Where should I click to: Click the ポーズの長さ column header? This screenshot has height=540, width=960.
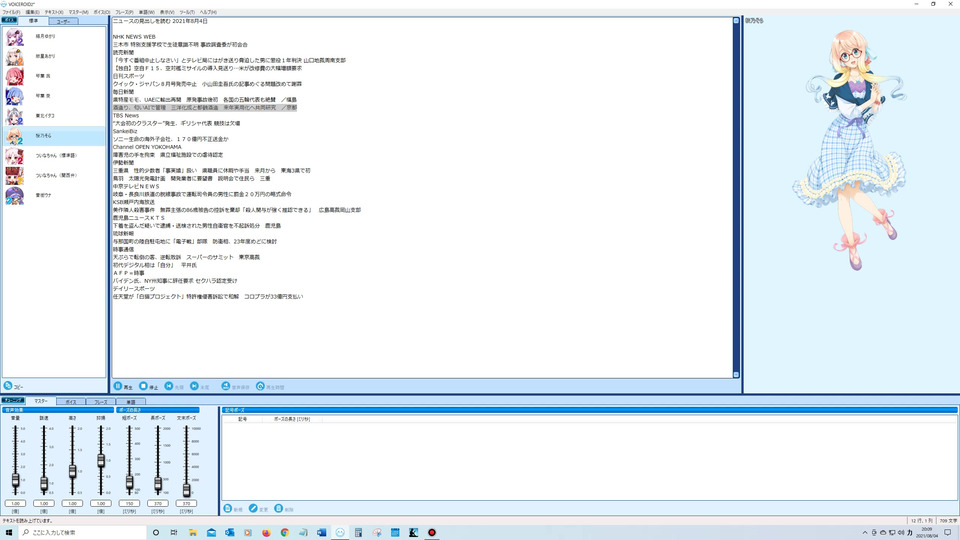(x=292, y=419)
